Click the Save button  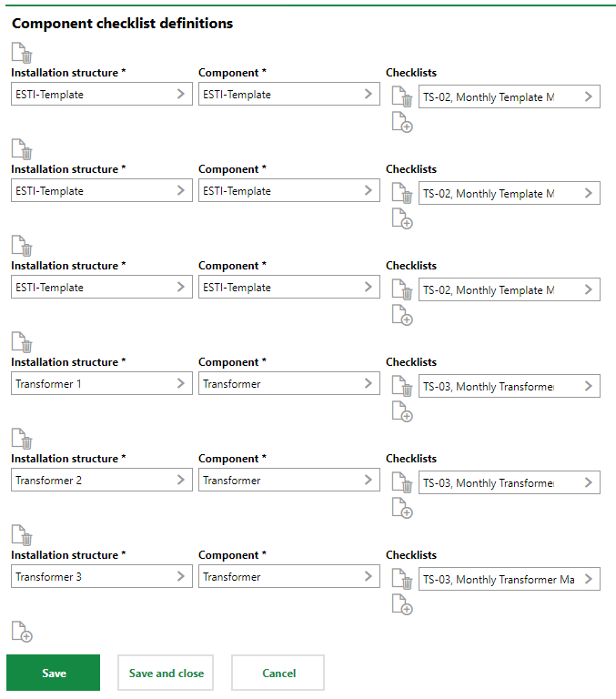coord(54,674)
